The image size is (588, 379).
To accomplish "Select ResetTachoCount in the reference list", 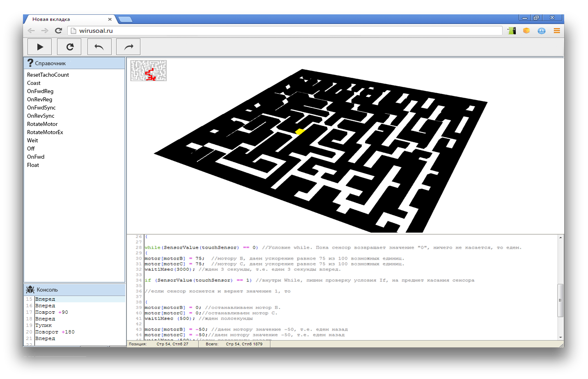I will point(48,75).
